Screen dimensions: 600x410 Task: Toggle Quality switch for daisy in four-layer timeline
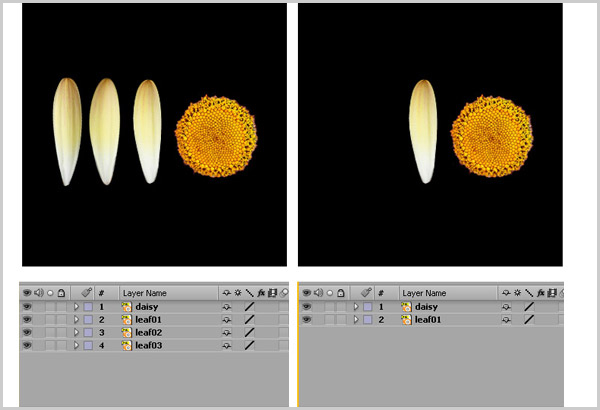point(249,307)
